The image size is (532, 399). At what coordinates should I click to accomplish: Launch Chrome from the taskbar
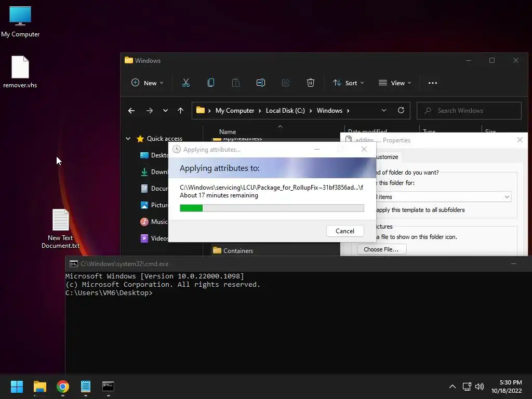click(63, 387)
